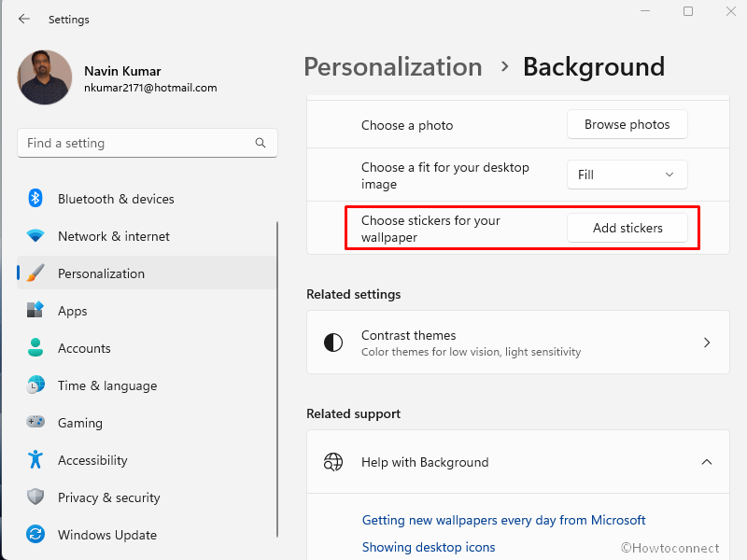Image resolution: width=747 pixels, height=560 pixels.
Task: Select the Bluetooth & devices icon
Action: 35,199
